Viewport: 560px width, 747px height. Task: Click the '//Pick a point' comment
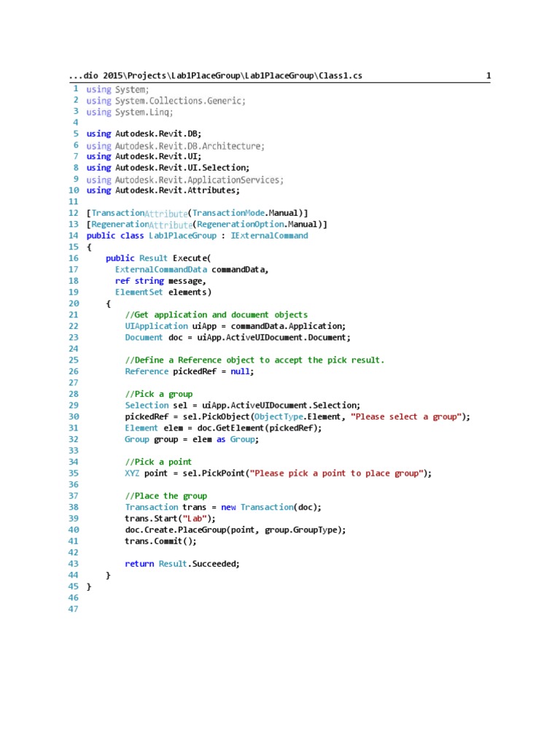point(158,462)
